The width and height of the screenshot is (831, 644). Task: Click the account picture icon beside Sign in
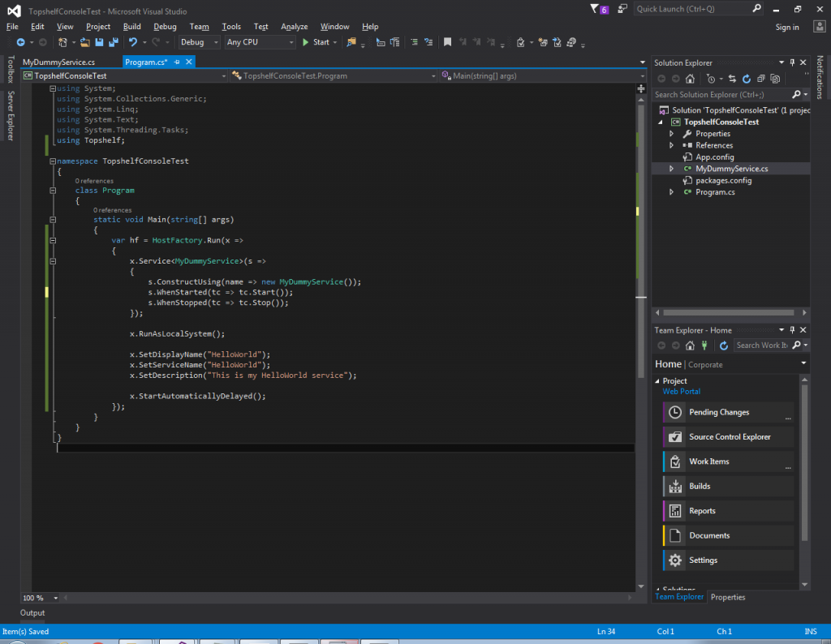click(x=820, y=27)
